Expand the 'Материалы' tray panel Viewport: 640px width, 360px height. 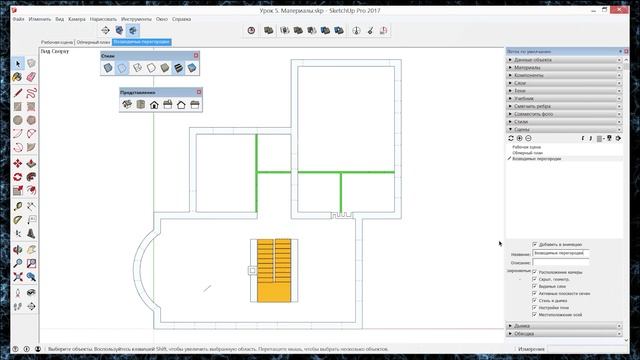[564, 67]
